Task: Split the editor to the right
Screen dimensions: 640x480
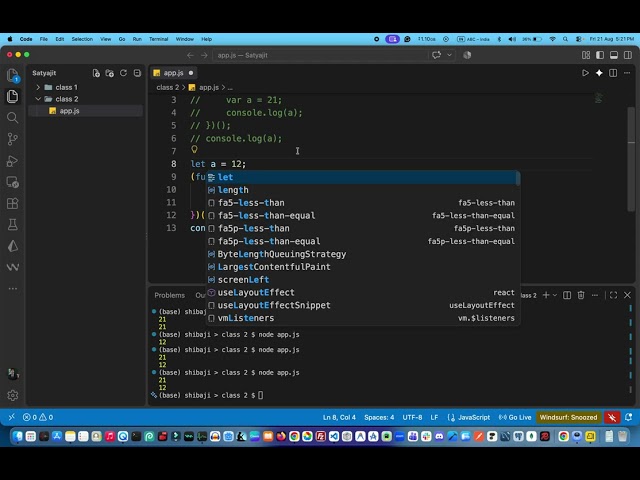Action: pyautogui.click(x=613, y=73)
